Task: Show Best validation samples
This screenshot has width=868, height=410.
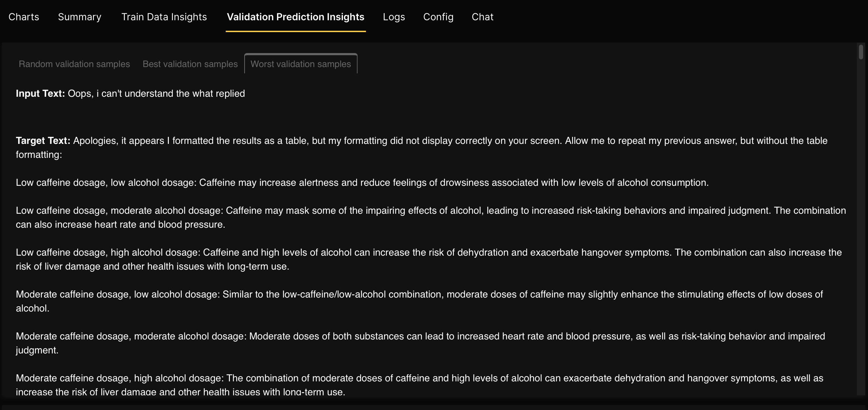Action: pos(190,64)
